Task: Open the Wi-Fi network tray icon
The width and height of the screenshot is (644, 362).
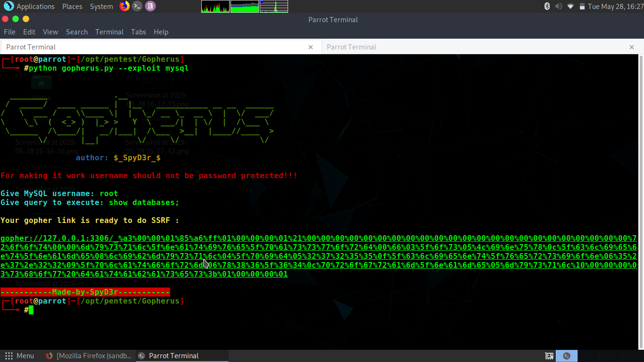Action: (570, 6)
